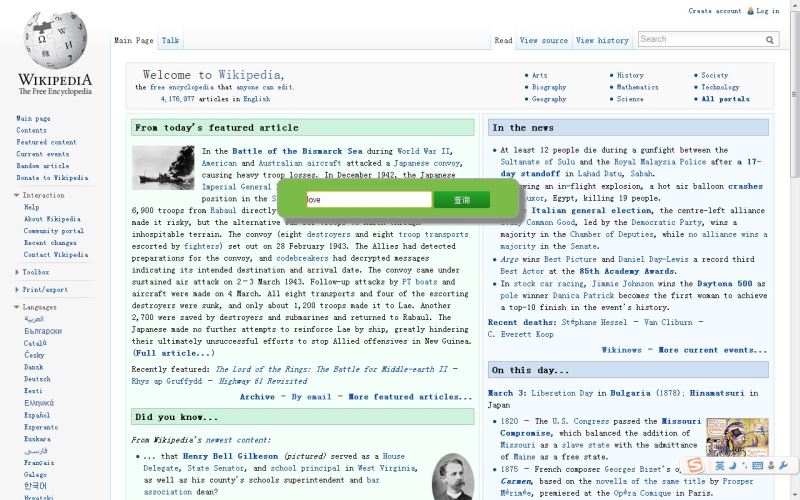The width and height of the screenshot is (800, 500).
Task: Open the View history tab
Action: click(x=602, y=40)
